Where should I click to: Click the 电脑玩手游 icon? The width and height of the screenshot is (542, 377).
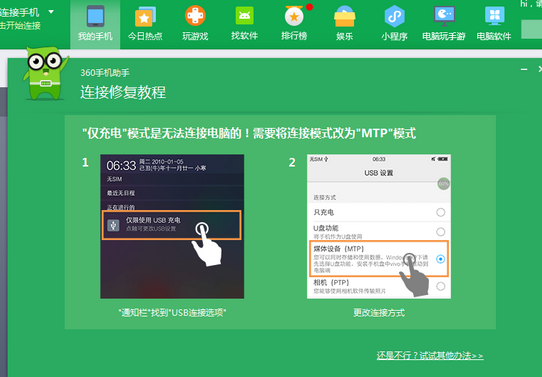444,23
